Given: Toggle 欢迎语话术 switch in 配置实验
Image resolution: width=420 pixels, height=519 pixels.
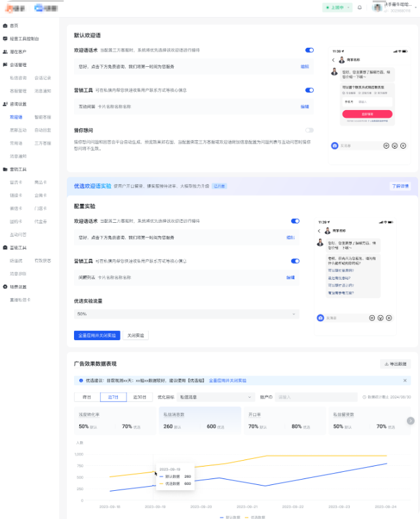Looking at the screenshot, I should pyautogui.click(x=296, y=221).
